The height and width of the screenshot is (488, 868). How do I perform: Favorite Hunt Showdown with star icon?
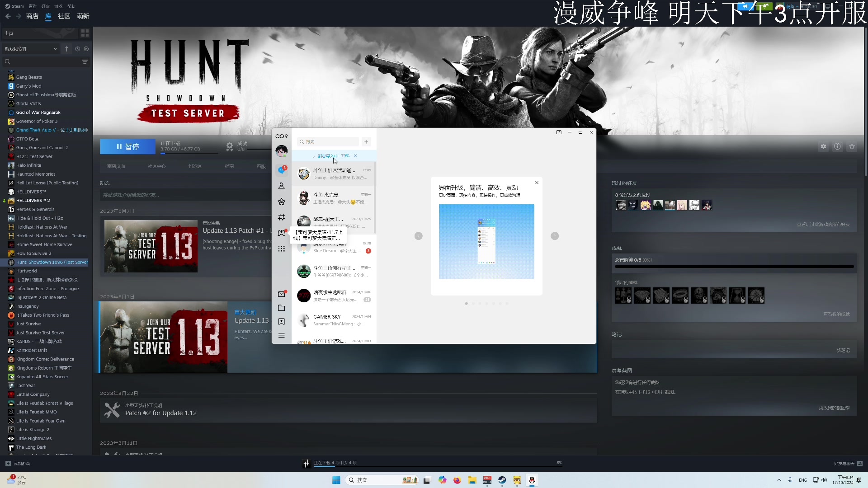point(852,147)
